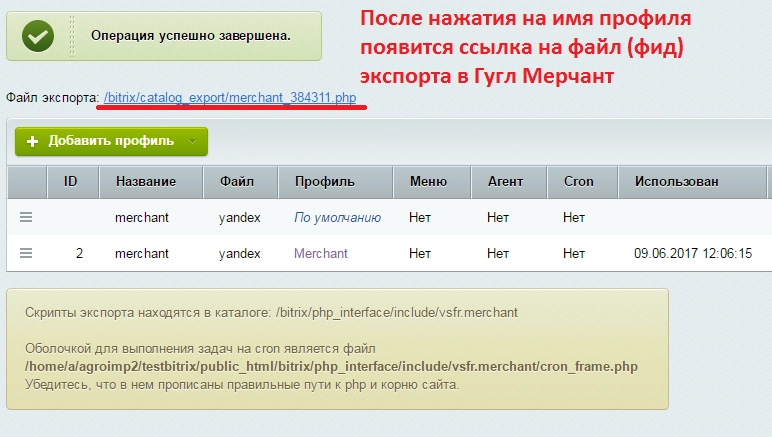Open the merchant_384311.php export file link
The width and height of the screenshot is (772, 437).
click(230, 97)
